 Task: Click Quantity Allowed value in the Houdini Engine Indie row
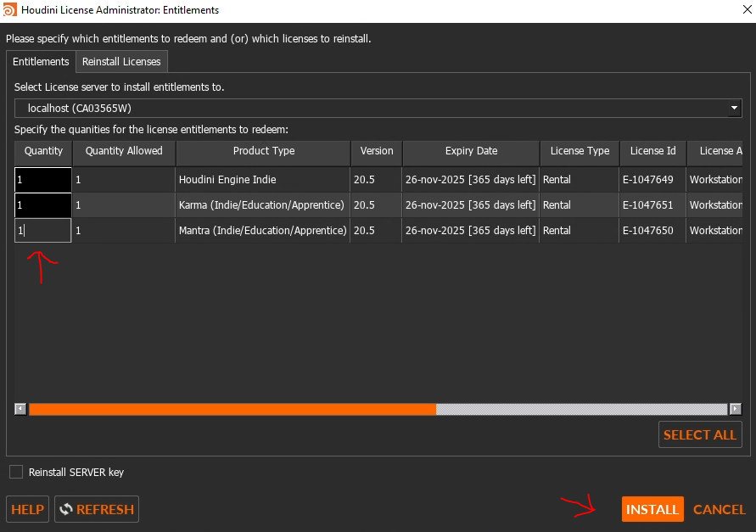[124, 179]
